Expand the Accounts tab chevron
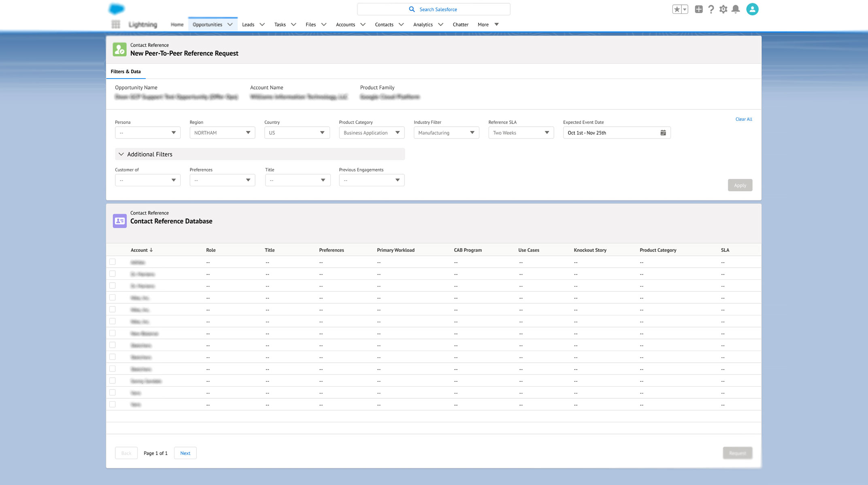This screenshot has width=868, height=485. (363, 24)
